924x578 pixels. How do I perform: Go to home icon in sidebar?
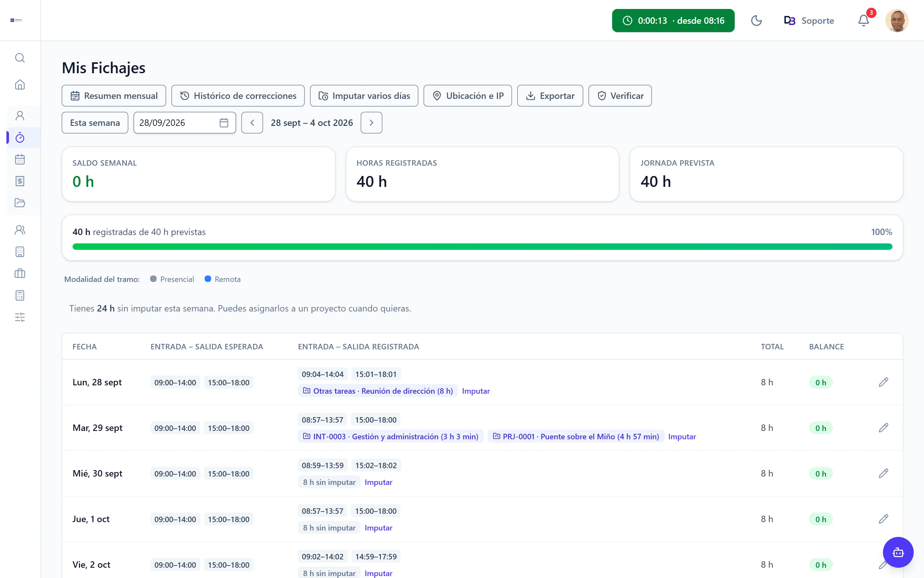pos(20,84)
